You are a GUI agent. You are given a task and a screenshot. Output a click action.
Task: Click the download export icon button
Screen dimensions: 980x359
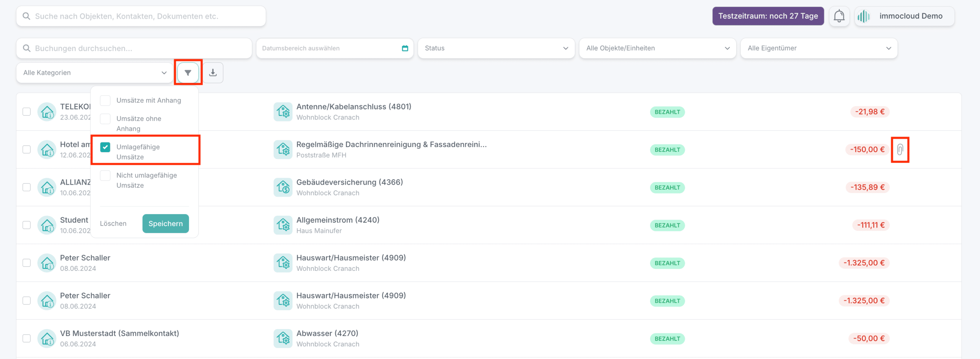point(213,72)
